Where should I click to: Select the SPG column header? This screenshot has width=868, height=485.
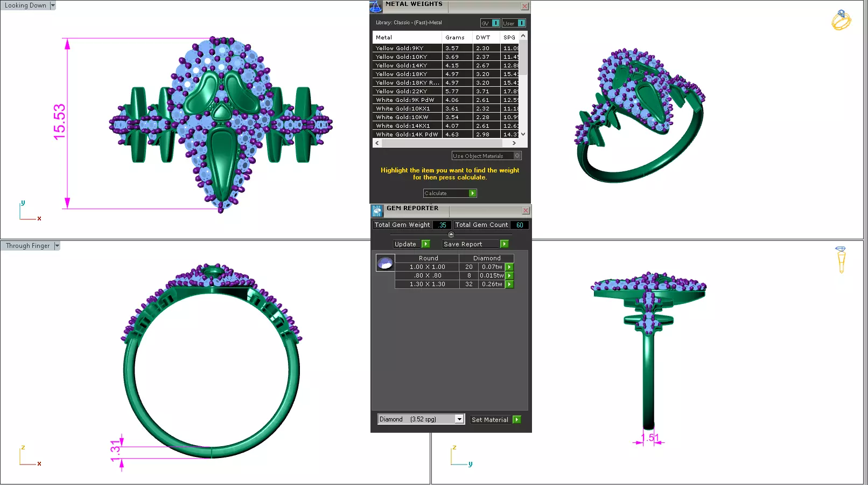tap(510, 38)
